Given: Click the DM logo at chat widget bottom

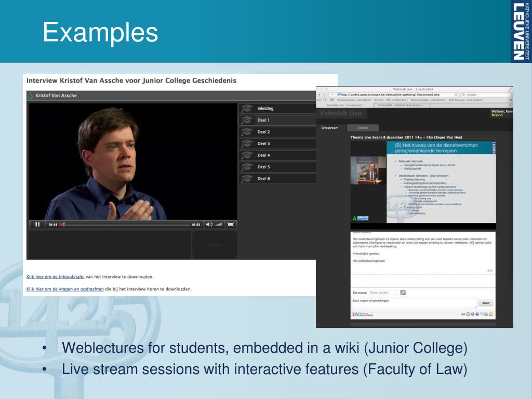Looking at the screenshot, I should 362,314.
